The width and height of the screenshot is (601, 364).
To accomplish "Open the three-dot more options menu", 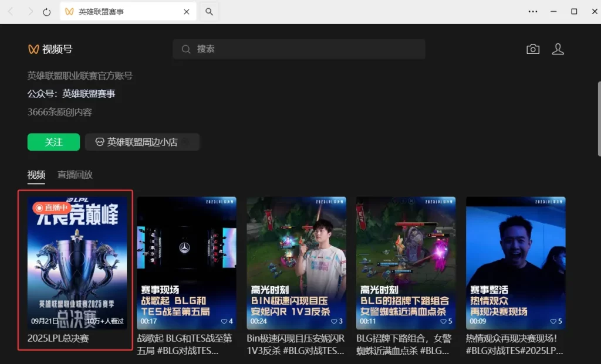I will click(x=533, y=12).
